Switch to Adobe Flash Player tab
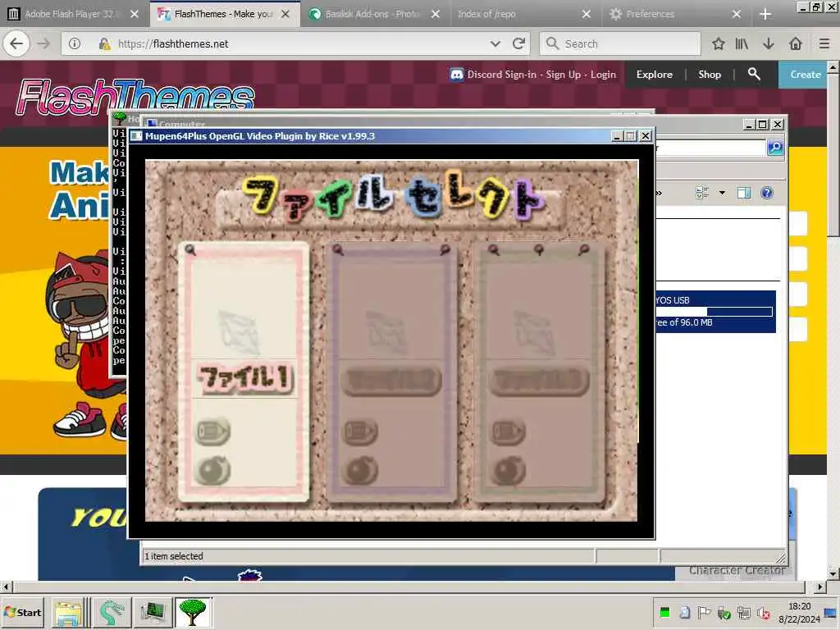This screenshot has height=630, width=840. (x=72, y=14)
